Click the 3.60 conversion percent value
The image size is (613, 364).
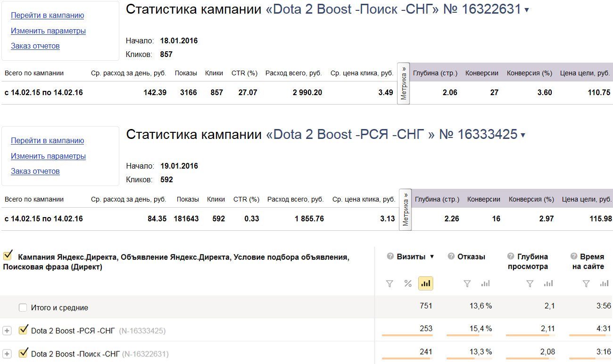tap(545, 93)
